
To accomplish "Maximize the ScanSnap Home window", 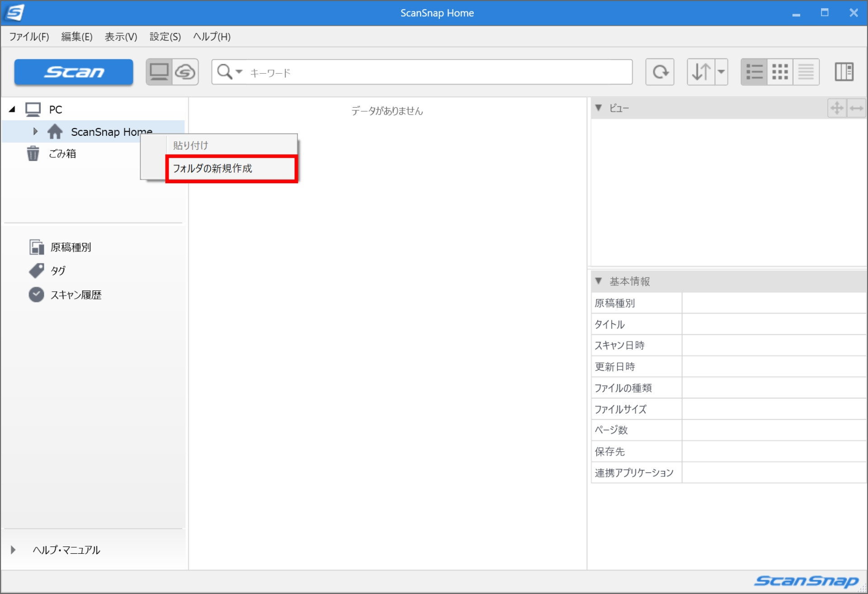I will coord(825,13).
